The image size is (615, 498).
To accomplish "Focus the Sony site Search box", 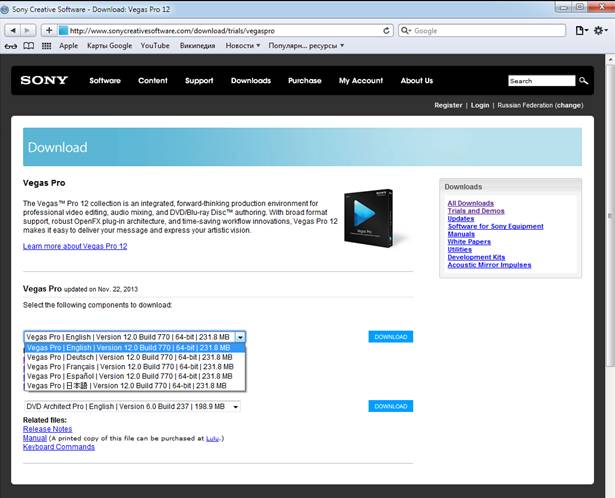I will pyautogui.click(x=542, y=81).
